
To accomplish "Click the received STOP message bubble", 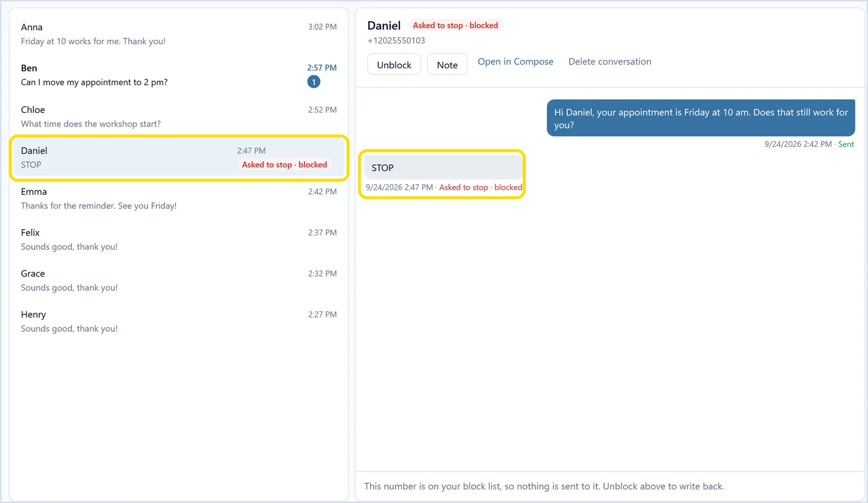I will pyautogui.click(x=444, y=167).
